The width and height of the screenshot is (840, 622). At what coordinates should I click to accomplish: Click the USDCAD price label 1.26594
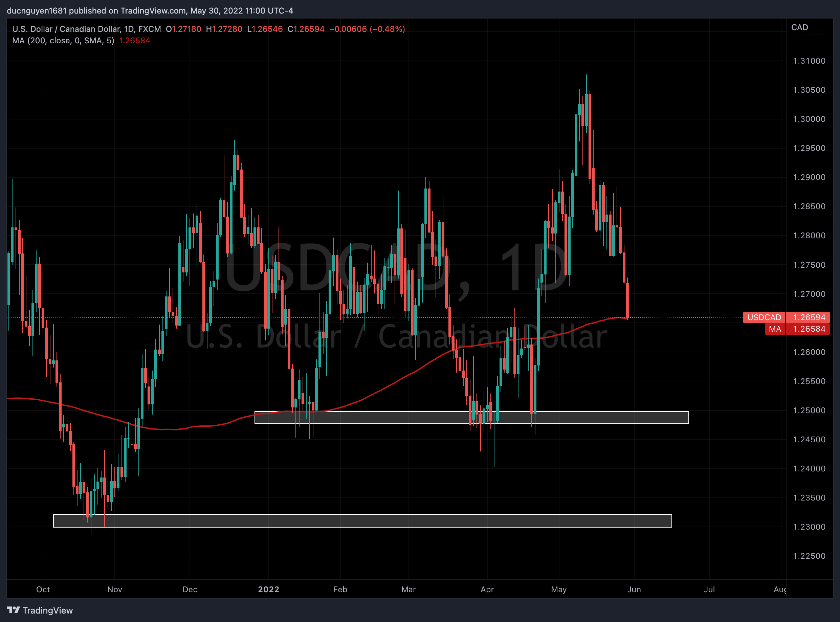tap(786, 317)
